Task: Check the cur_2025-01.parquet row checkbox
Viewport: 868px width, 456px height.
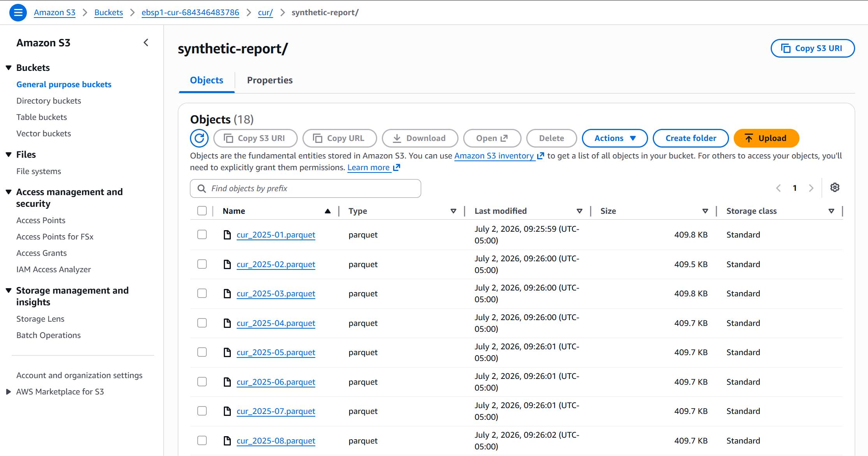Action: (x=202, y=234)
